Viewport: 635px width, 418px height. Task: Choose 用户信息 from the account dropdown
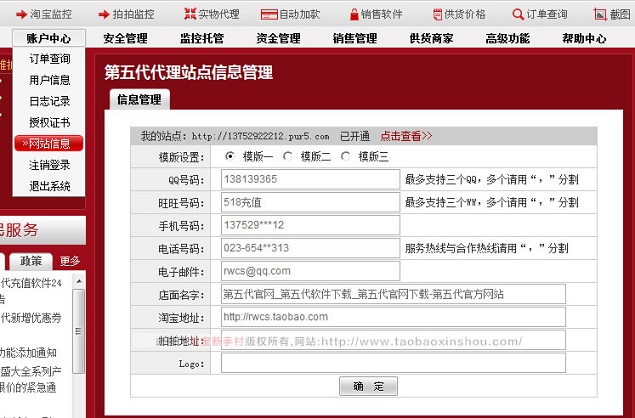point(49,80)
